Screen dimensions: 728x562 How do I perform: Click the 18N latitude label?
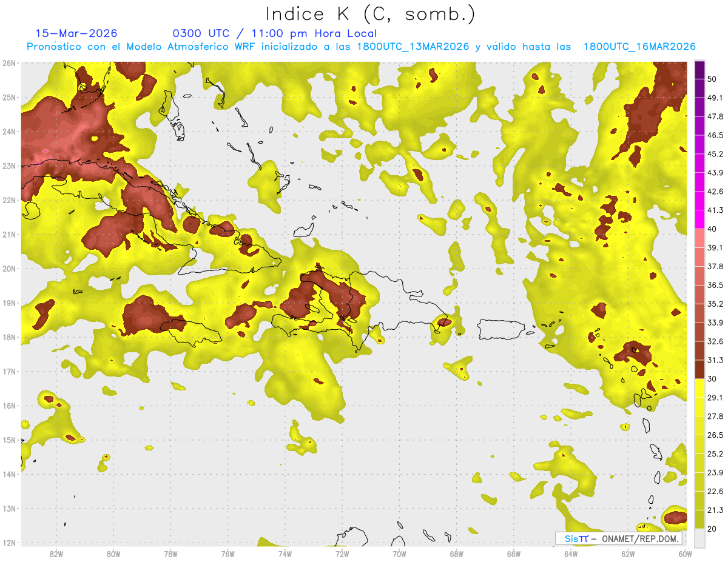pos(9,337)
